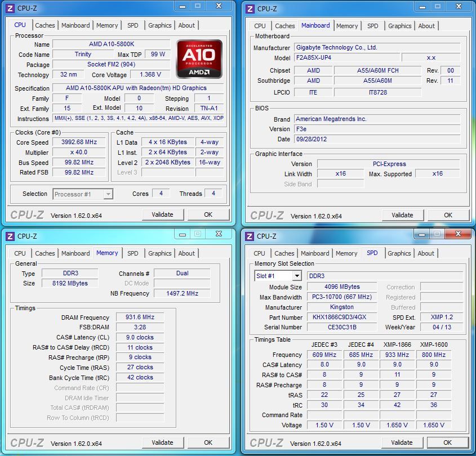Click the Serial Number 'CE30C31B'
The width and height of the screenshot is (476, 456).
click(x=342, y=327)
